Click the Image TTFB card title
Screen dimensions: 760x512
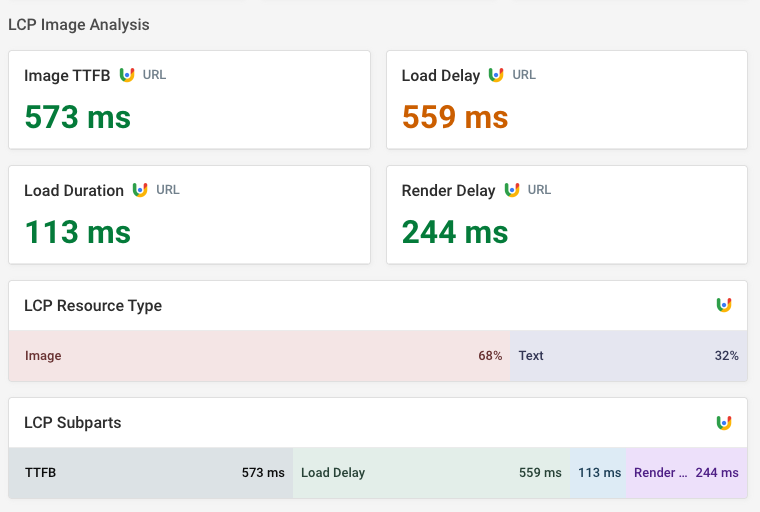click(67, 76)
